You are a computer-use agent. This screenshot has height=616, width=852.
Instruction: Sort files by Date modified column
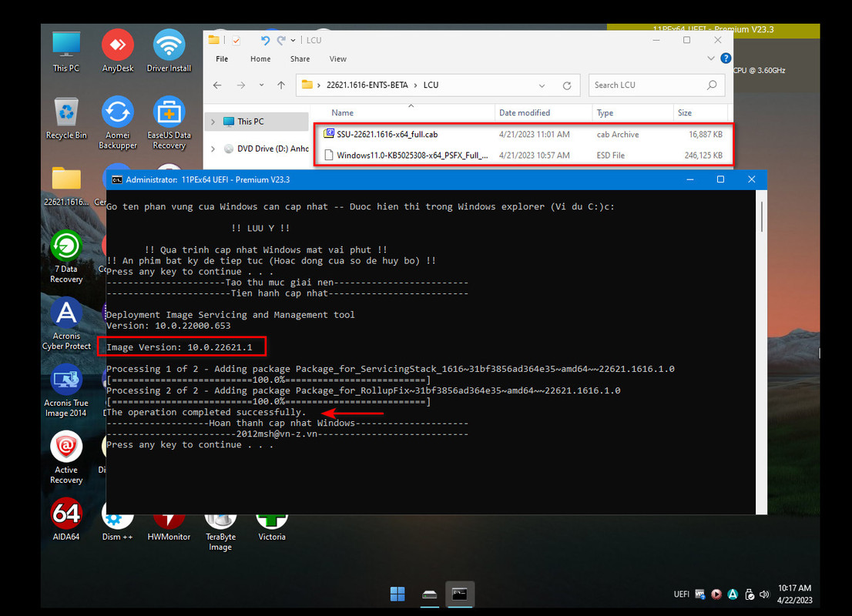[x=543, y=112]
